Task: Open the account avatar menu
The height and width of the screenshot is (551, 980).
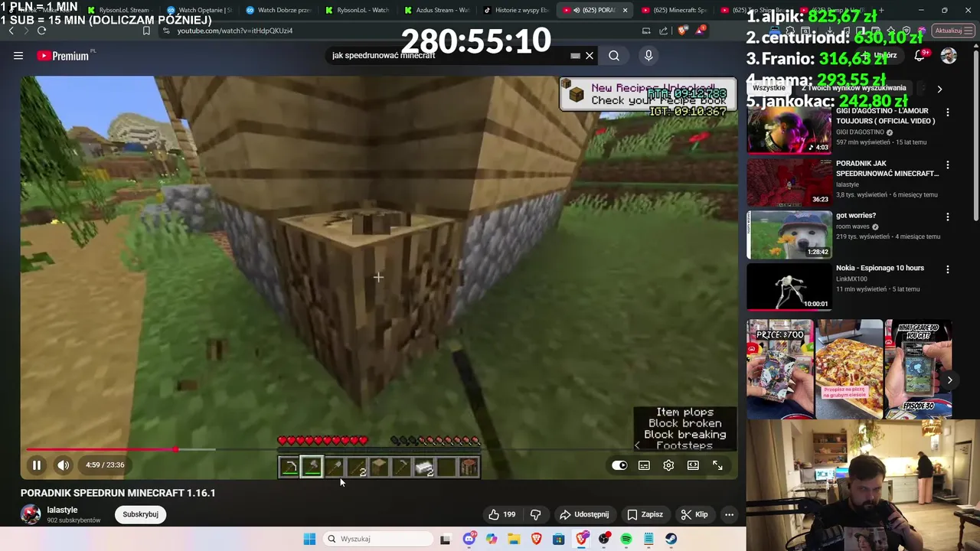Action: (x=949, y=56)
